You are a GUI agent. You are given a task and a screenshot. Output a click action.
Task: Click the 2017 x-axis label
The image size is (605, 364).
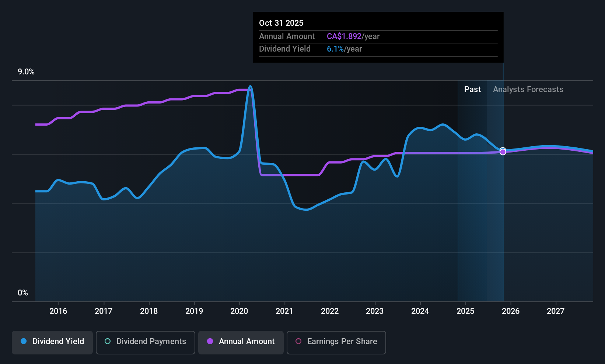(x=104, y=311)
